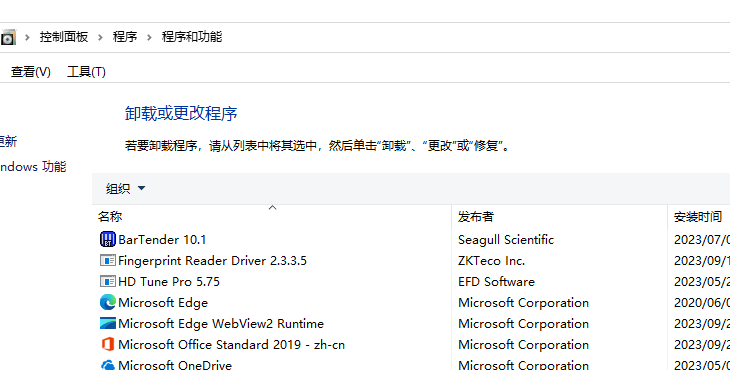This screenshot has width=730, height=370.
Task: Click the Fingerprint Reader Driver icon
Action: point(108,260)
